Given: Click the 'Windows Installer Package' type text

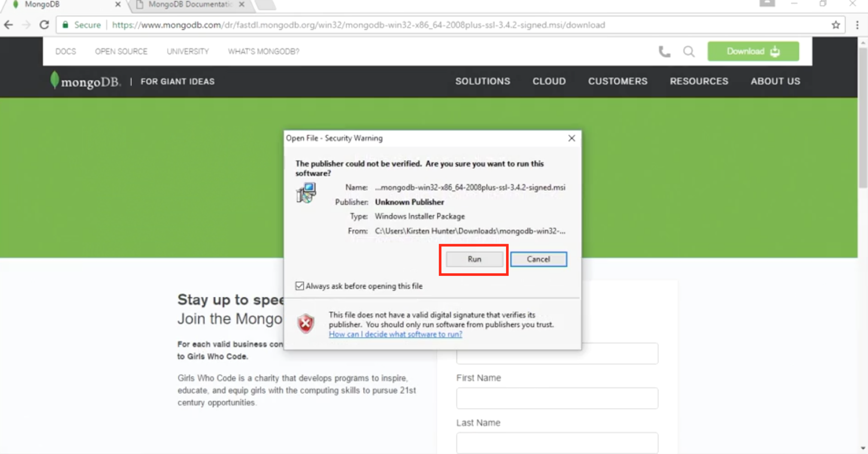Looking at the screenshot, I should point(420,216).
